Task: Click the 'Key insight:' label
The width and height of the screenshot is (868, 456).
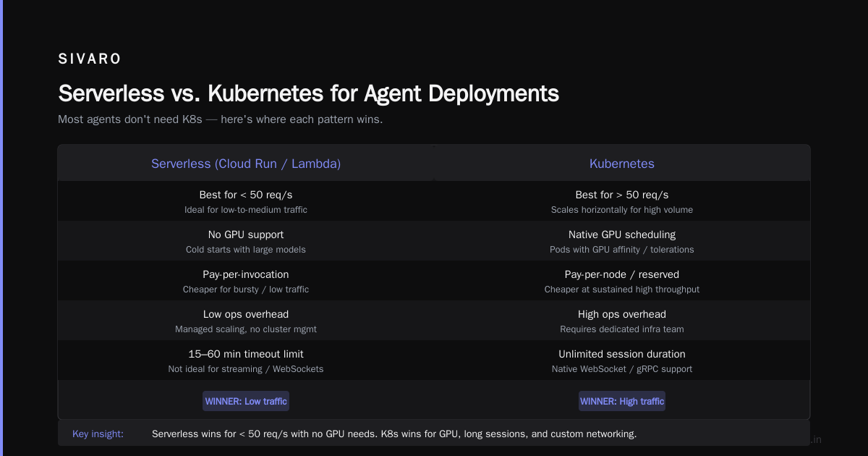Action: [x=98, y=434]
